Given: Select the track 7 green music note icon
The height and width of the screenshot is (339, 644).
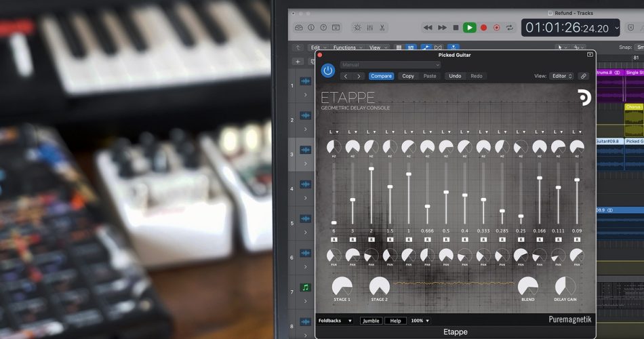Looking at the screenshot, I should click(305, 287).
